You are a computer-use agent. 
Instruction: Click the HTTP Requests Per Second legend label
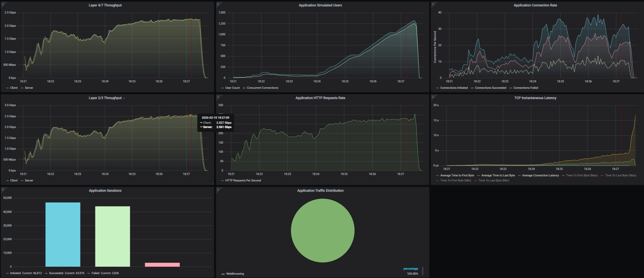point(243,181)
